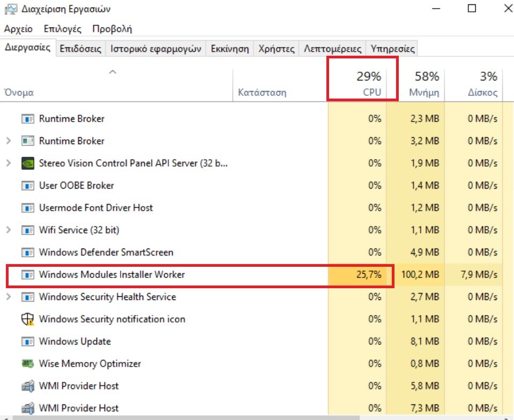Screen dimensions: 514x420
Task: Switch to the Επιδόσεις tab
Action: click(x=80, y=49)
